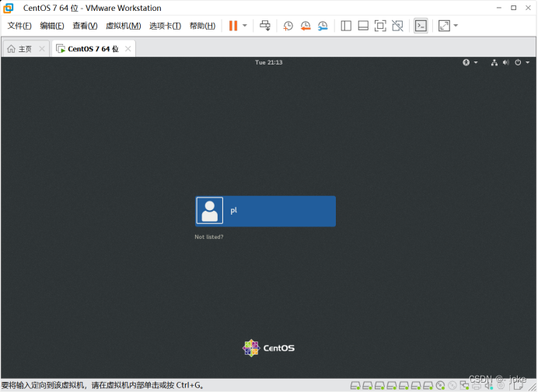The width and height of the screenshot is (538, 392).
Task: Take a snapshot of this virtual machine
Action: click(288, 26)
